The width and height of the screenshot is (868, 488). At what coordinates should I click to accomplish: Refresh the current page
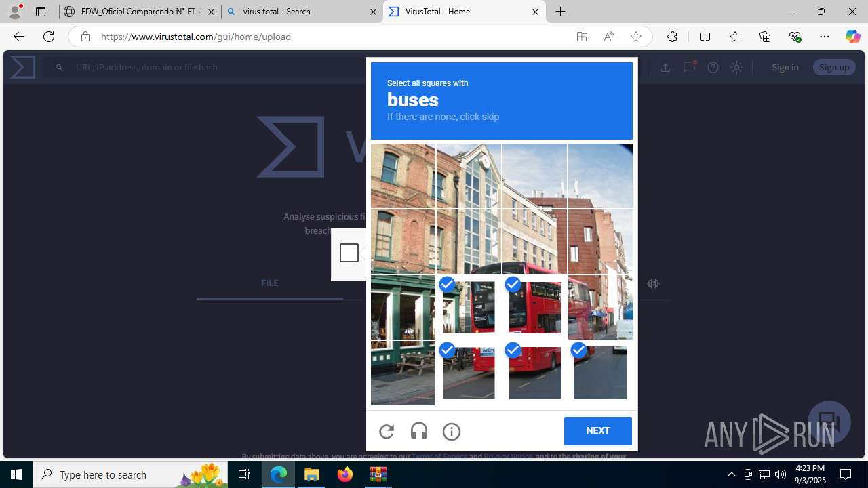coord(49,37)
